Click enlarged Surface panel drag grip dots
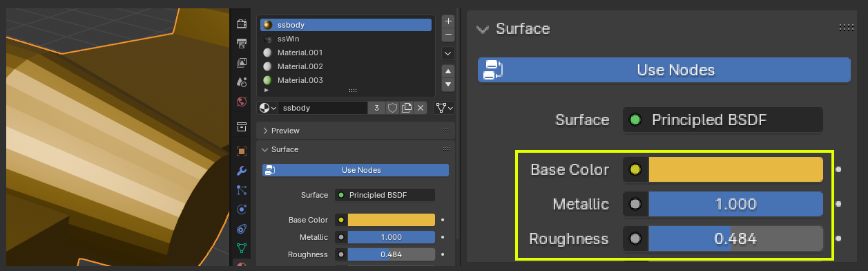 pyautogui.click(x=846, y=28)
